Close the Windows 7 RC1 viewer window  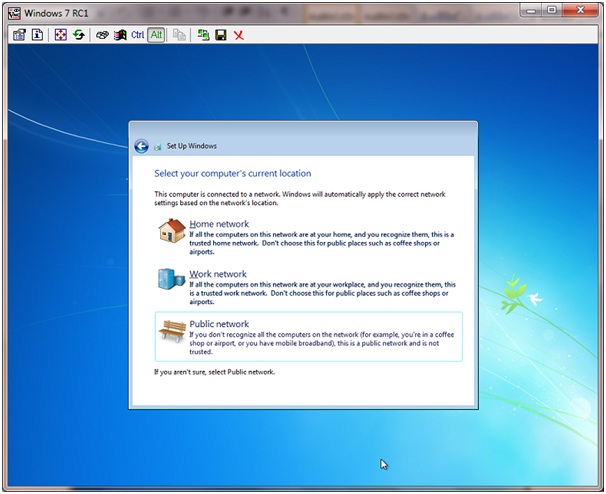[x=580, y=10]
